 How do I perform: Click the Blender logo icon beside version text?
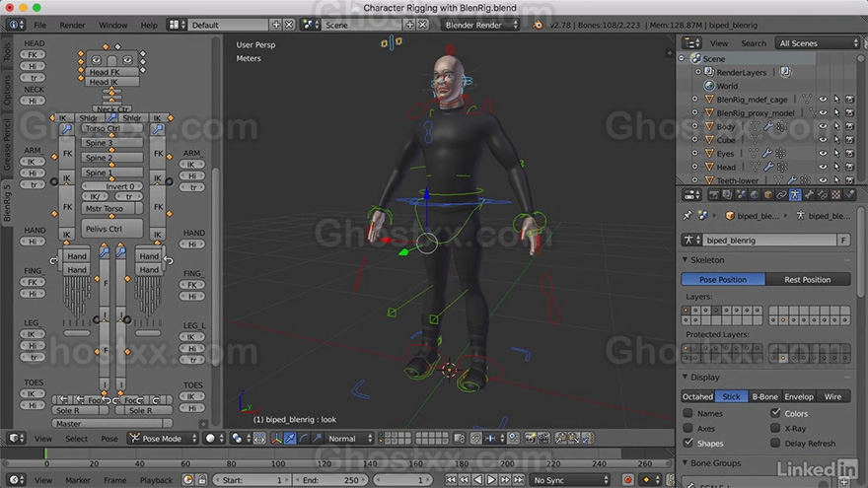point(537,25)
